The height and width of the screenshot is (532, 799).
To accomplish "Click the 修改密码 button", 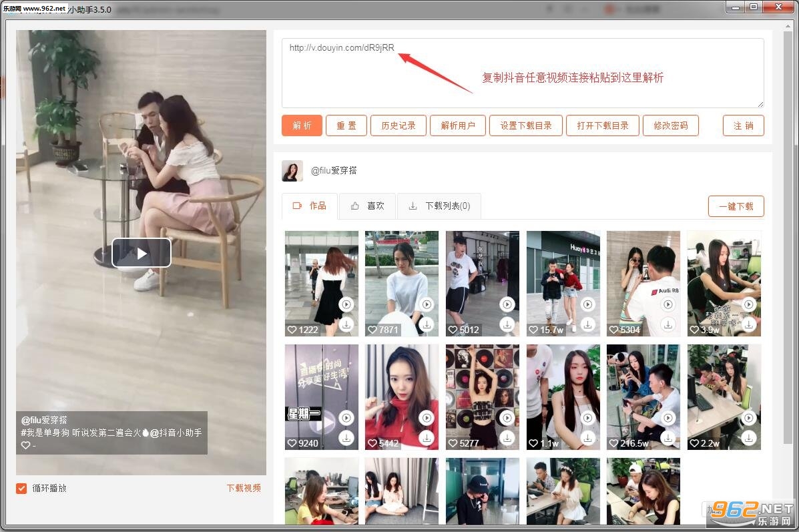I will tap(671, 125).
